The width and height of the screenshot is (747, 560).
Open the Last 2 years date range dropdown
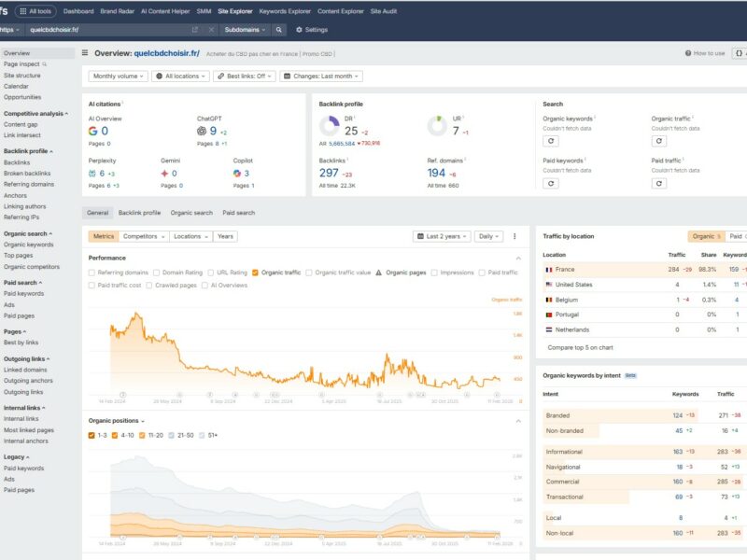pos(442,236)
